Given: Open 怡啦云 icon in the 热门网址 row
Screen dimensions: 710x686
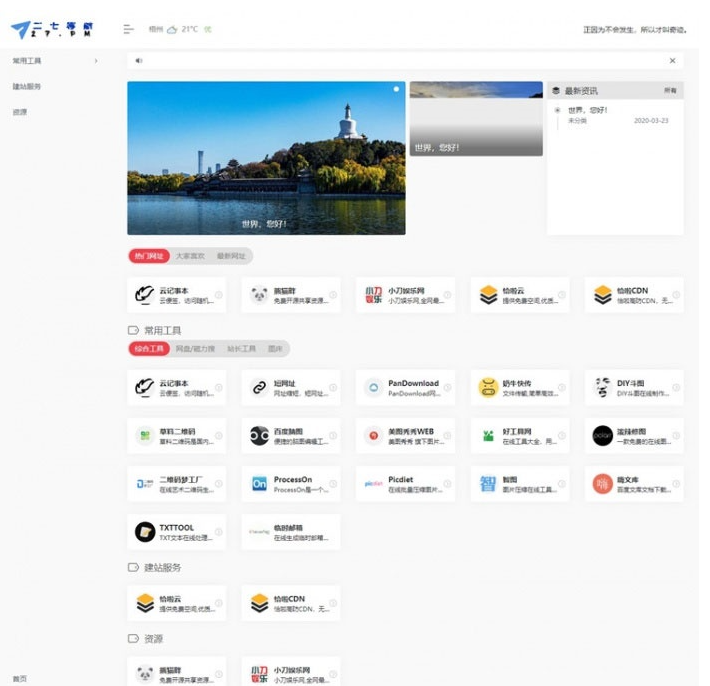Looking at the screenshot, I should click(489, 295).
